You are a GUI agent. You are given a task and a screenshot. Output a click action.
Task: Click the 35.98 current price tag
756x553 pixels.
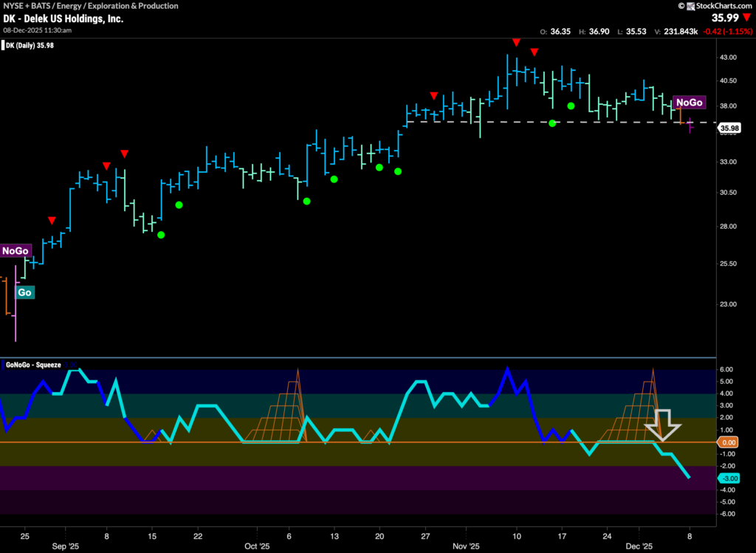pos(729,128)
